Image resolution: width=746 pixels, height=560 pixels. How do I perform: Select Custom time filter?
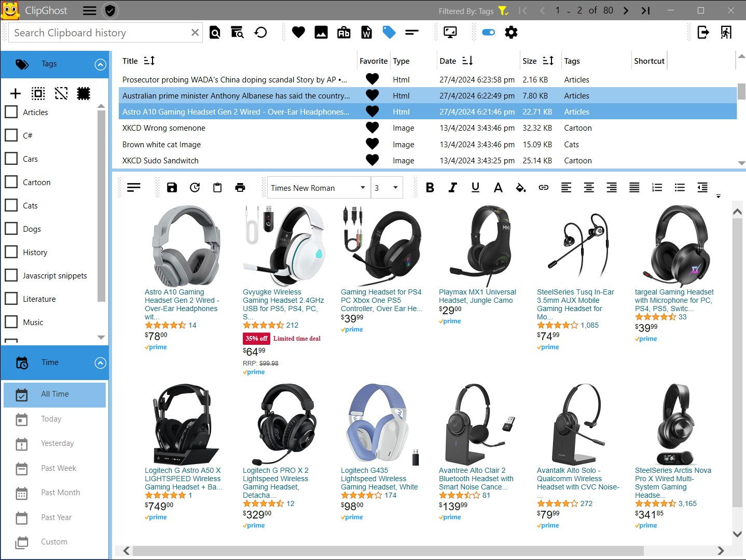pos(54,542)
